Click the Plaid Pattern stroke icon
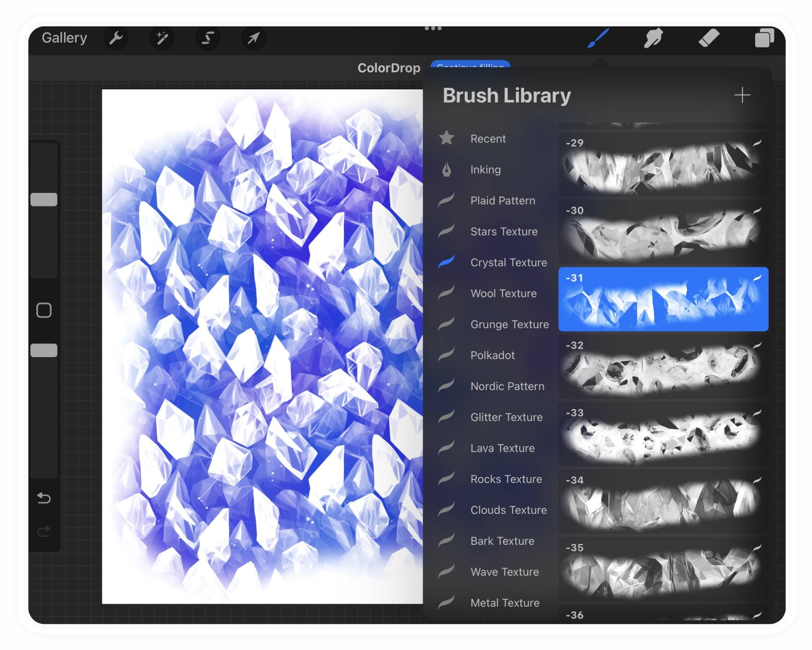This screenshot has height=650, width=812. click(x=446, y=200)
